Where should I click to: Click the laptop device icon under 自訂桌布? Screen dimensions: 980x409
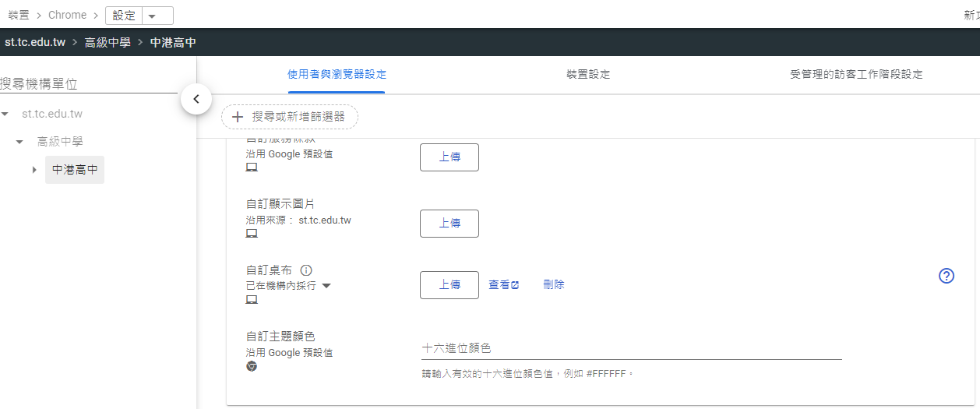point(252,299)
